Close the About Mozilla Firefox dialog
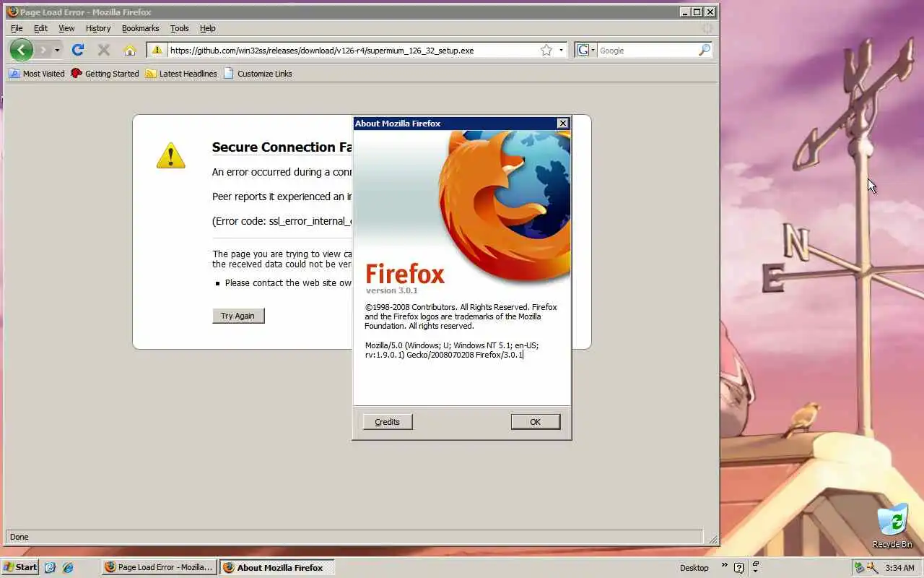 (x=563, y=124)
